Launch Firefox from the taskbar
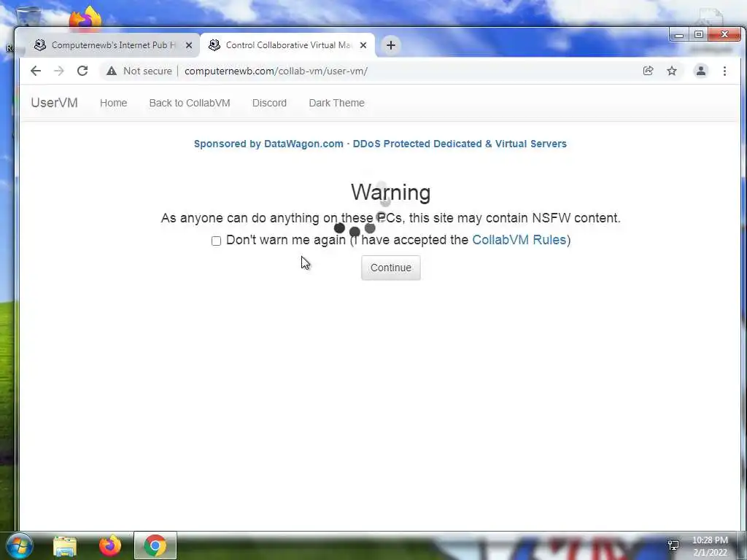The image size is (747, 560). point(110,545)
